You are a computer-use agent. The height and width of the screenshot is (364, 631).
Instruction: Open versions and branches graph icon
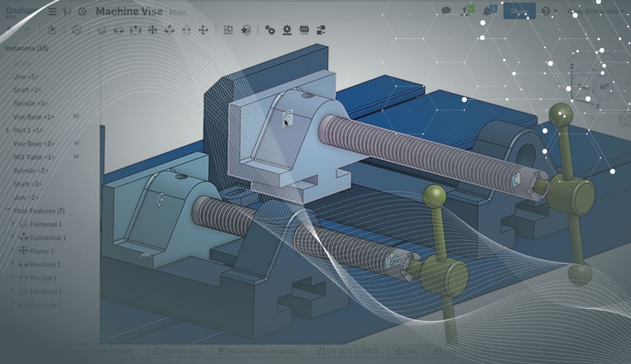click(67, 11)
